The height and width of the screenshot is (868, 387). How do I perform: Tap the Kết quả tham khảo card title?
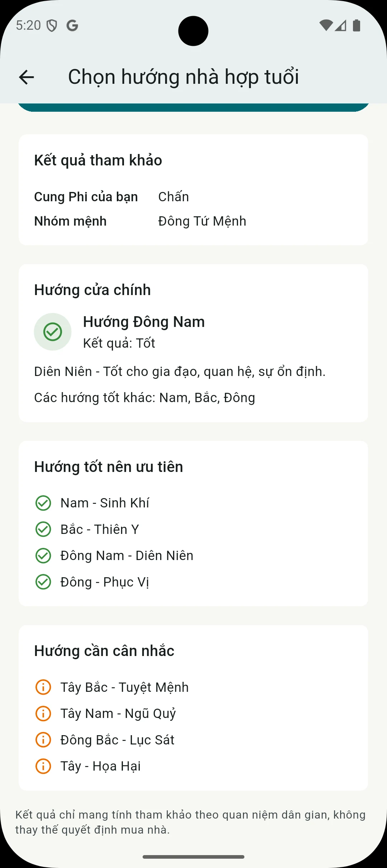click(x=98, y=160)
